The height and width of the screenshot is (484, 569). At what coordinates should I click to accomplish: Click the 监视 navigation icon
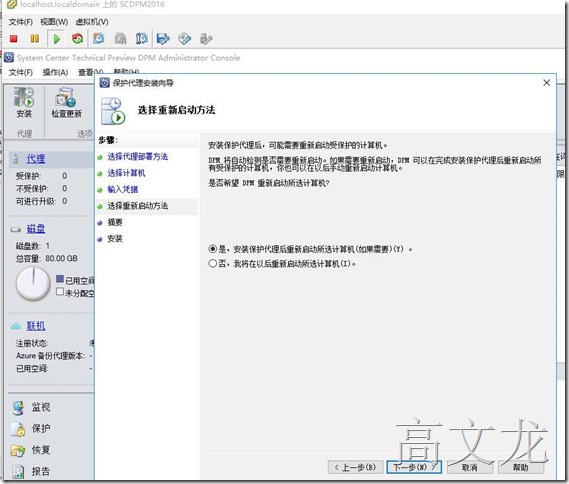coord(18,407)
